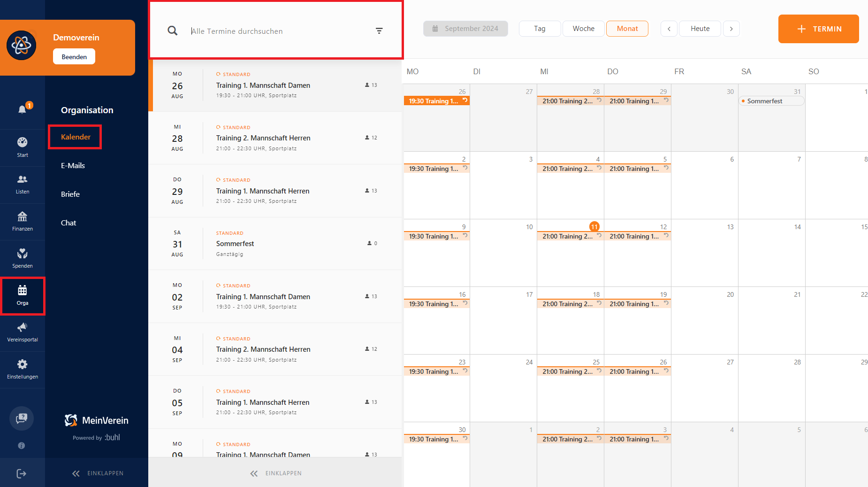Image resolution: width=868 pixels, height=487 pixels.
Task: Click 21:00 Training 1 event on Thursday 5
Action: [638, 168]
